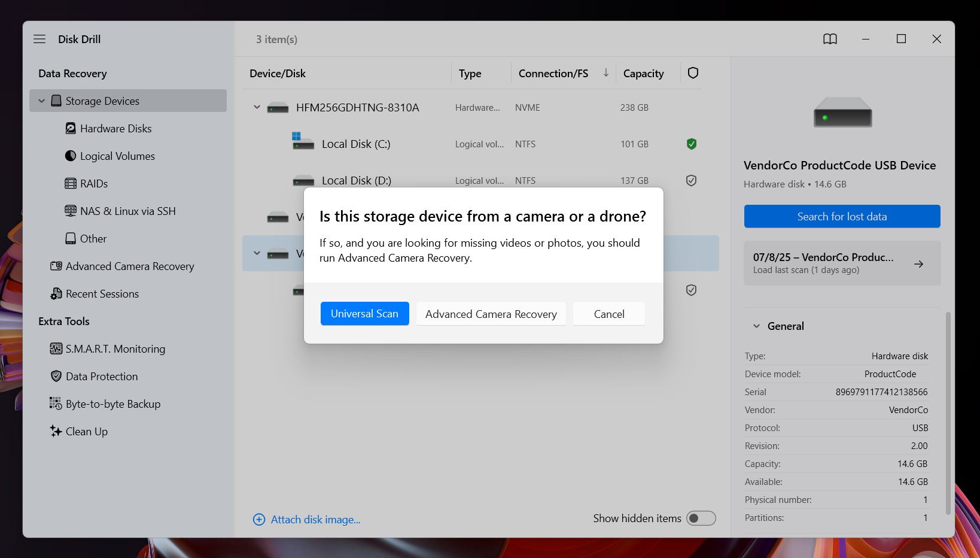Select Local Disk (C:) volume
This screenshot has height=558, width=980.
[356, 144]
